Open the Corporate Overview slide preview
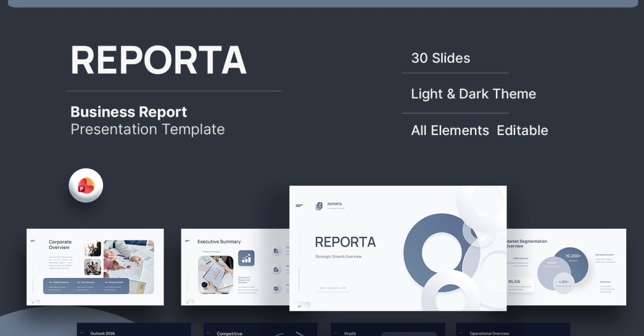 click(x=95, y=267)
